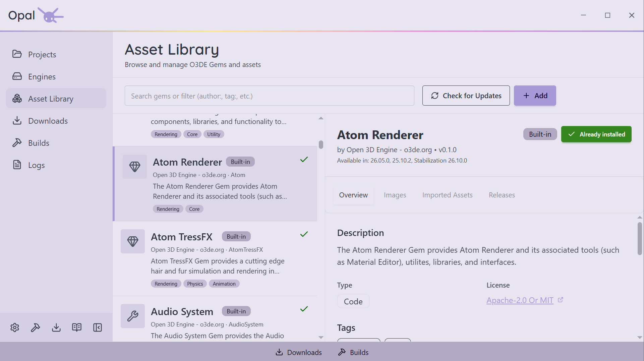
Task: Open license link external icon
Action: (561, 300)
